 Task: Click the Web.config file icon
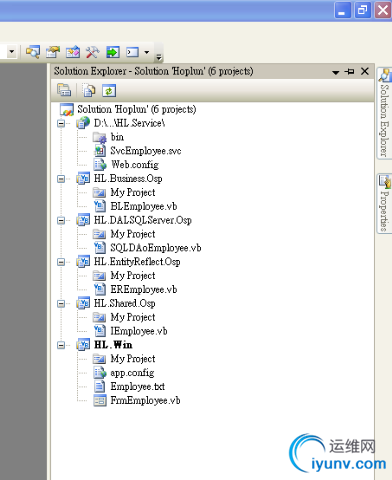(x=100, y=164)
